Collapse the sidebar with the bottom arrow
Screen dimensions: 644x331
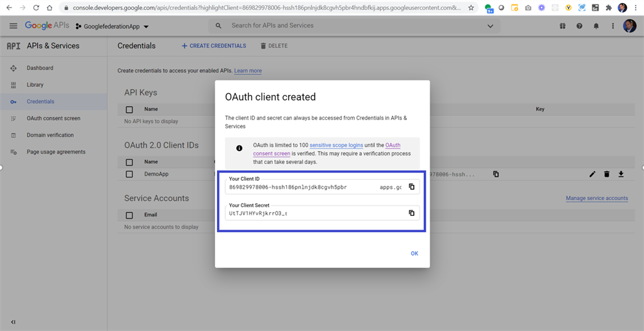click(x=13, y=322)
